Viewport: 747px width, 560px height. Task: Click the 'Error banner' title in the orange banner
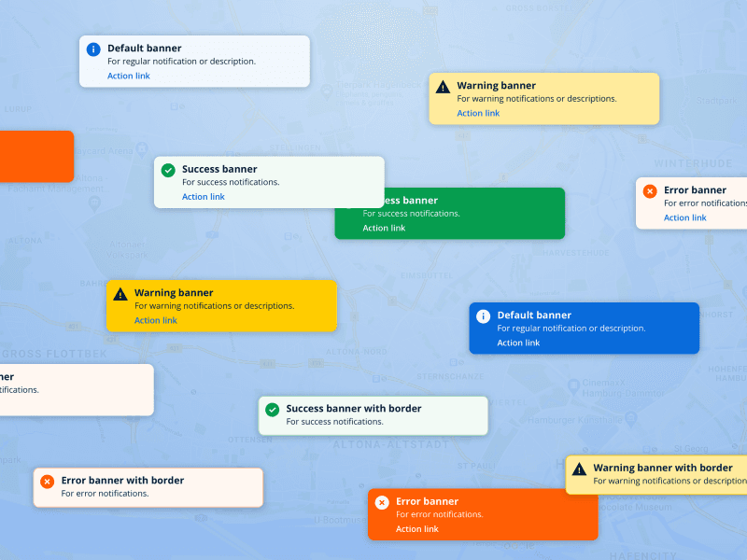coord(428,501)
